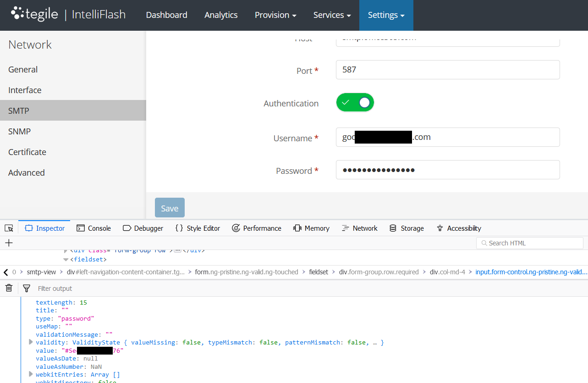Screen dimensions: 588x383
Task: Select fieldset breadcrumb
Action: 319,272
